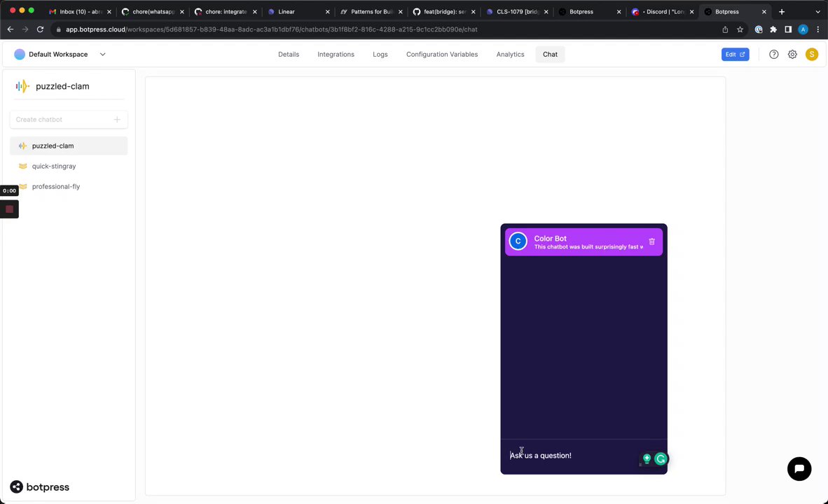Click the Default Workspace label
Viewport: 828px width, 504px height.
point(58,55)
